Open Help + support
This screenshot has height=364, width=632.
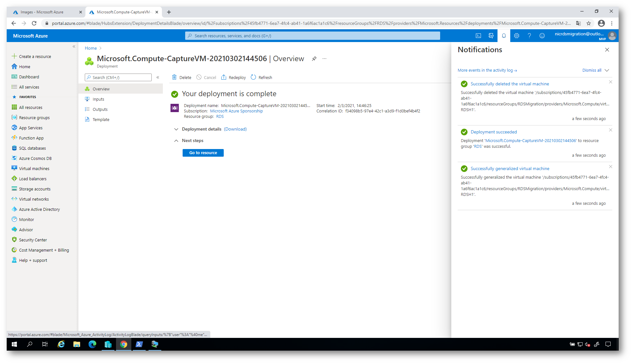pyautogui.click(x=29, y=260)
